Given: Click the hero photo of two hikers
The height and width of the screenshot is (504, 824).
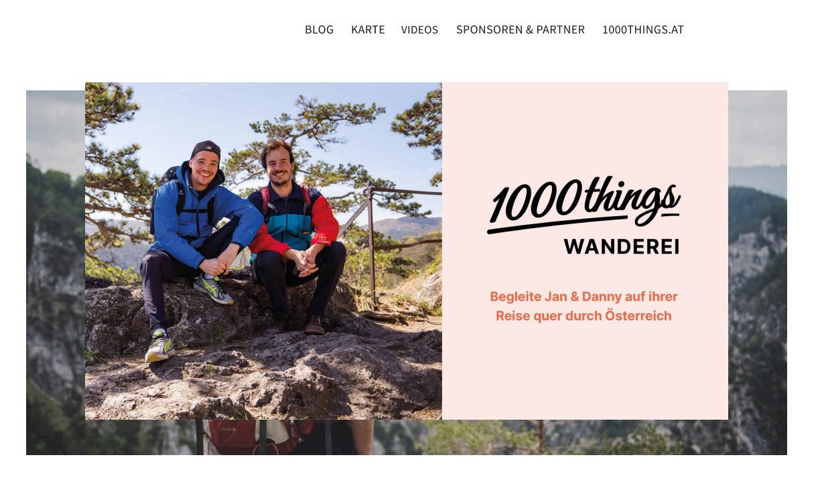Looking at the screenshot, I should 263,251.
